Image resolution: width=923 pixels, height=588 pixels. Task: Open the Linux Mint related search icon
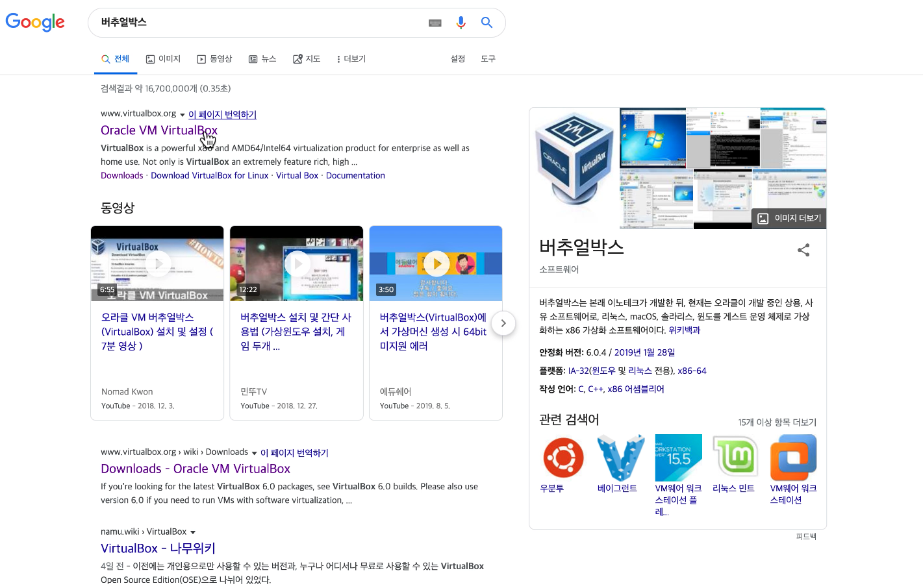pyautogui.click(x=736, y=458)
